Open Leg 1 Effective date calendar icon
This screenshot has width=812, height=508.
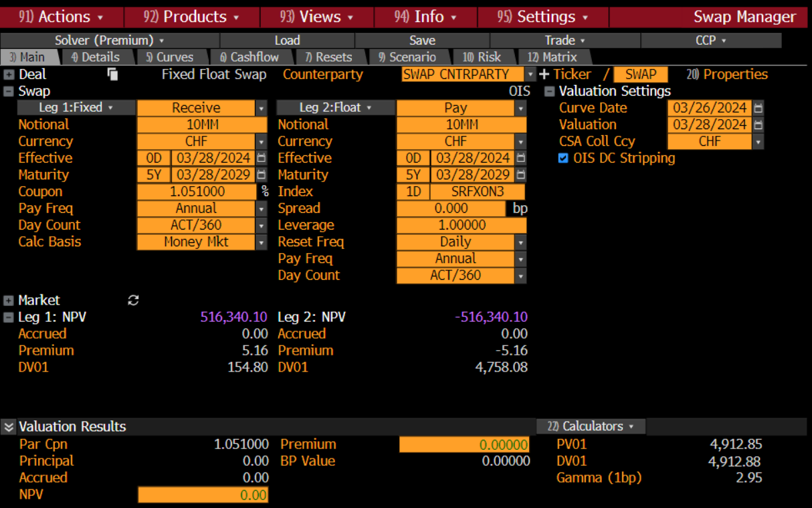point(262,158)
